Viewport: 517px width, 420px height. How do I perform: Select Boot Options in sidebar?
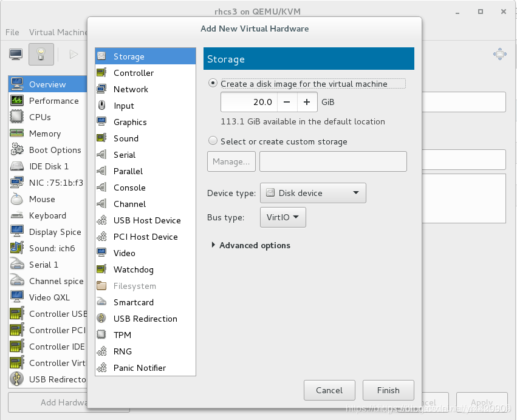point(48,150)
